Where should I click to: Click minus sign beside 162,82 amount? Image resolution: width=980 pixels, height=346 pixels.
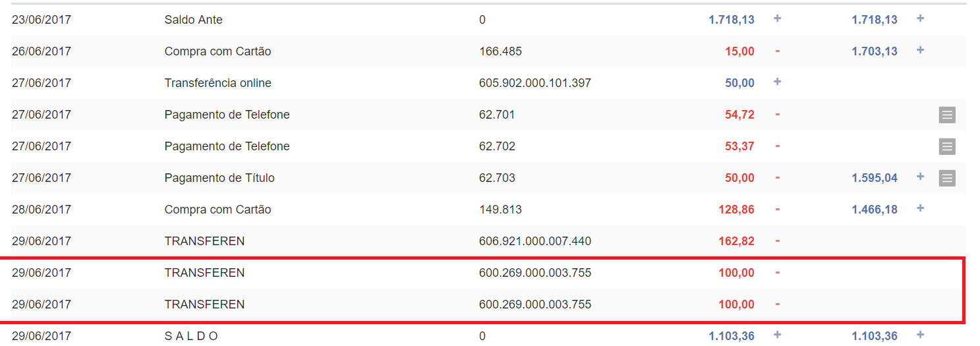tap(777, 241)
